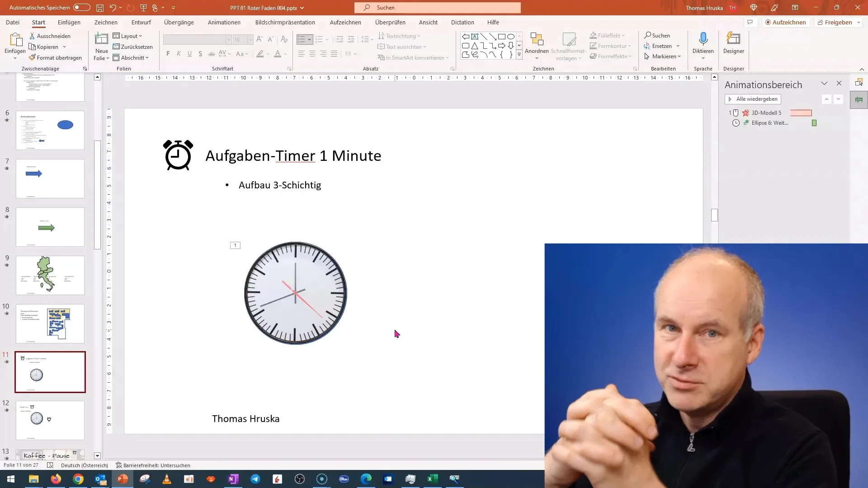Select the Zeichnen tab icon
The image size is (868, 488).
(x=105, y=22)
